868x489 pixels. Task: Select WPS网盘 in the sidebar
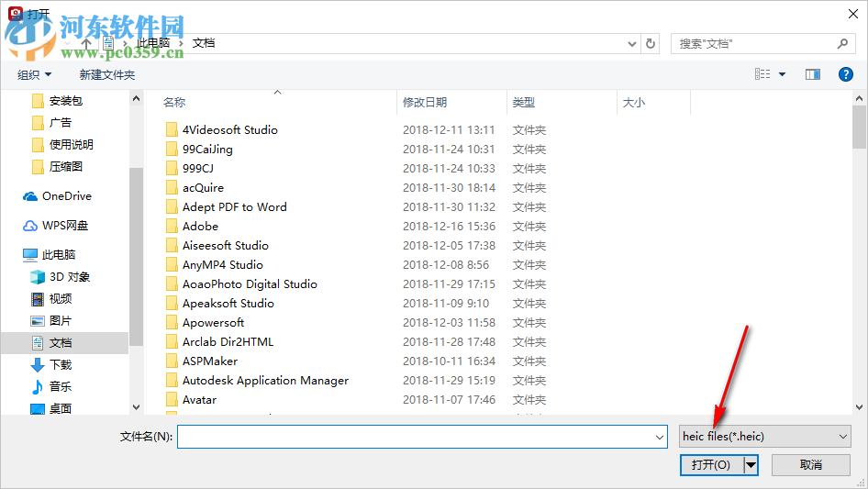tap(55, 226)
